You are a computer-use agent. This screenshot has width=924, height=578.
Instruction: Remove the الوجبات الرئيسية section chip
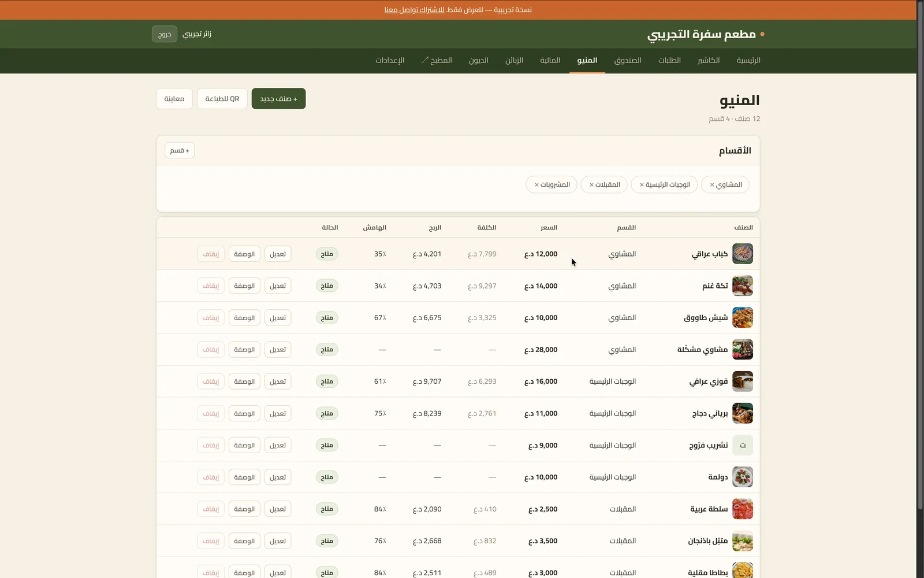(x=642, y=185)
